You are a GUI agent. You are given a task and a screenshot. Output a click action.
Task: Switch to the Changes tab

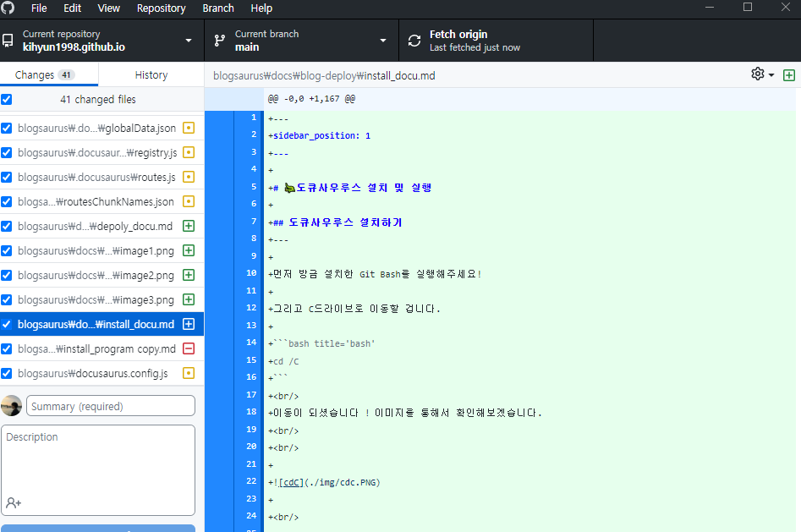[49, 74]
